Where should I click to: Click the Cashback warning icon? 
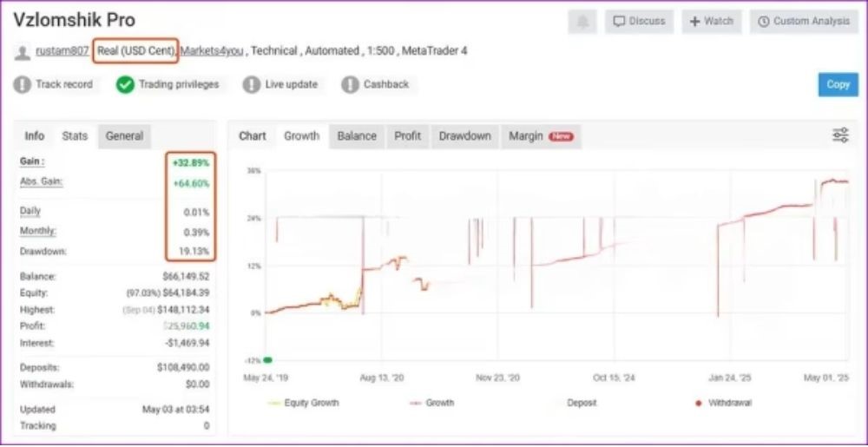350,85
